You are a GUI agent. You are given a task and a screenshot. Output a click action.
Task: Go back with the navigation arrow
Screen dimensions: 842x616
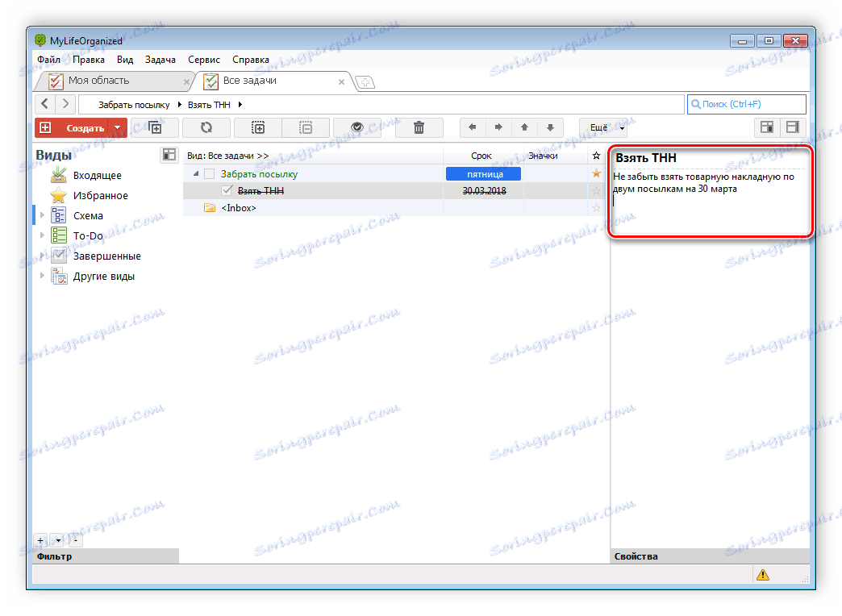click(45, 104)
